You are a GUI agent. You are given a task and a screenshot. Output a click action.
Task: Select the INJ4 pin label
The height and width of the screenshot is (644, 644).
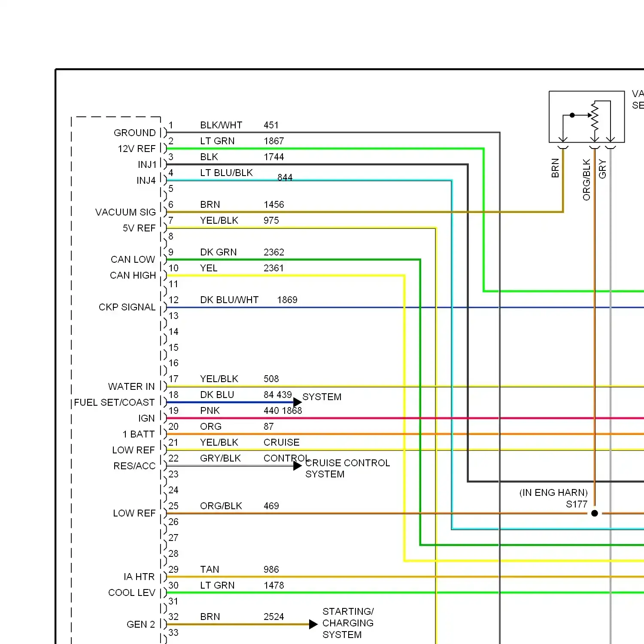point(146,180)
